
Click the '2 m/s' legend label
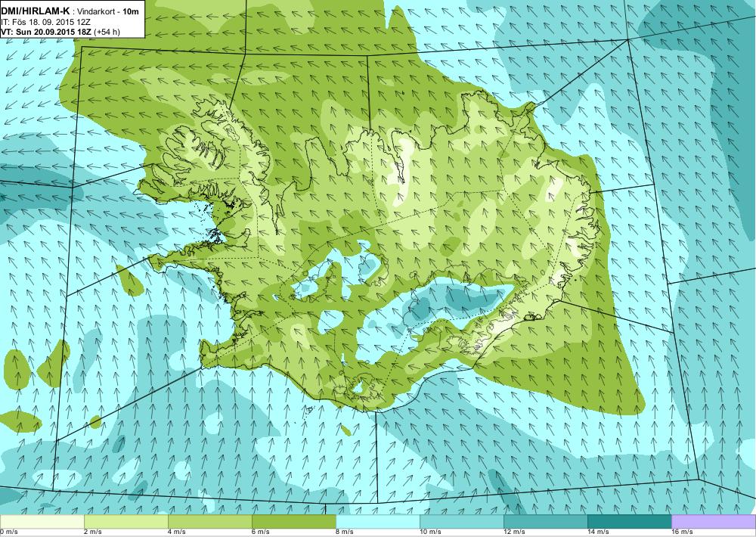pyautogui.click(x=93, y=532)
